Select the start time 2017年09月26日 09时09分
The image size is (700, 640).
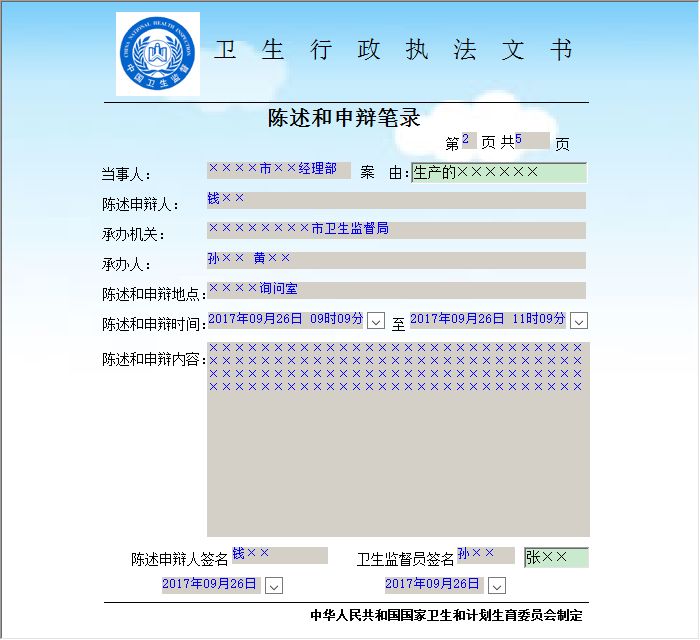pyautogui.click(x=286, y=320)
